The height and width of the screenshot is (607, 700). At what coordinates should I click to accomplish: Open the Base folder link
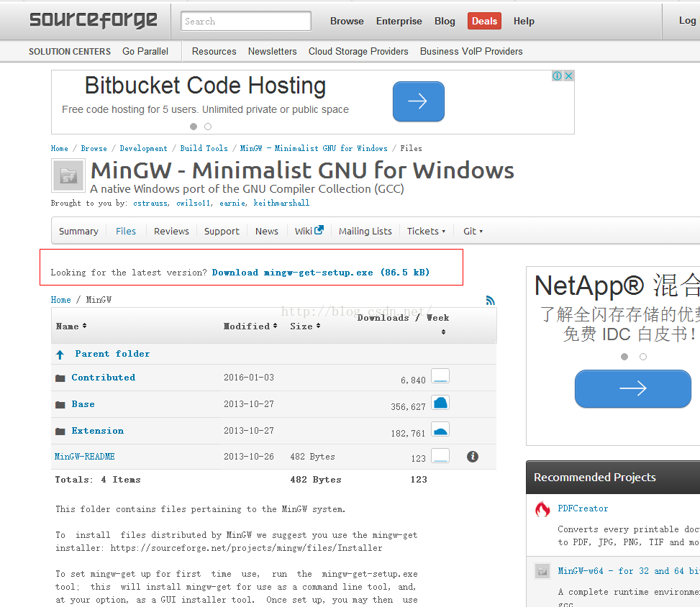click(x=83, y=404)
